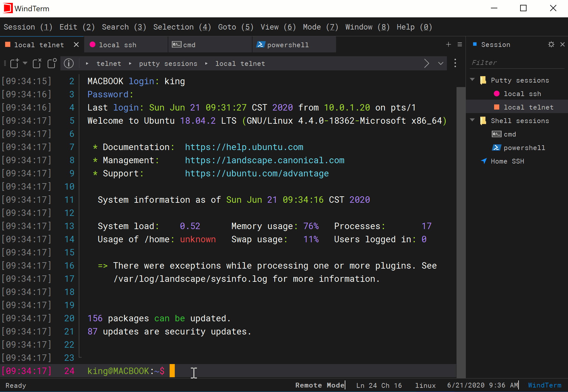The height and width of the screenshot is (392, 568).
Task: Expand the breadcrumb arrow before local telnet
Action: click(x=206, y=64)
